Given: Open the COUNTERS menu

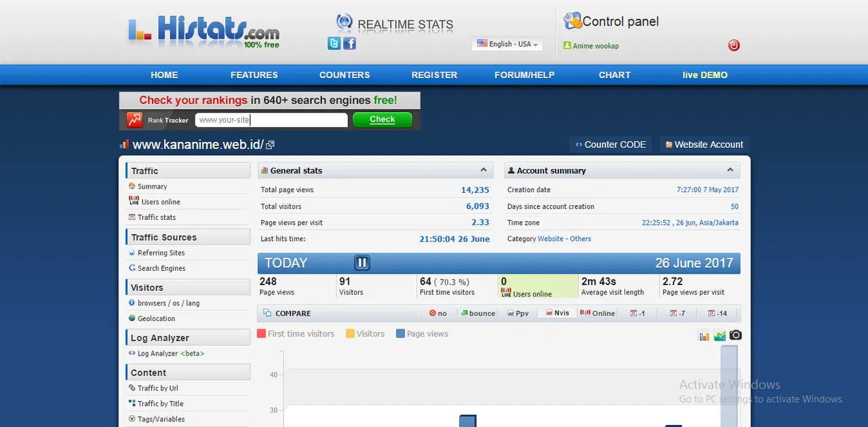Looking at the screenshot, I should (344, 75).
